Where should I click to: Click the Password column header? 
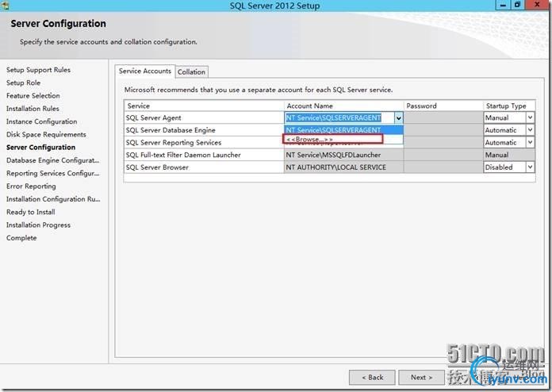click(443, 106)
